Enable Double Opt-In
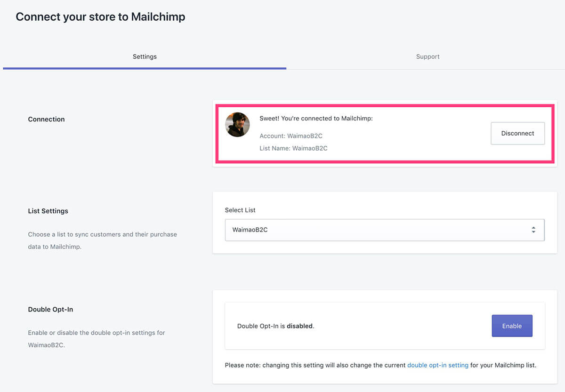Viewport: 565px width, 392px height. pyautogui.click(x=512, y=326)
